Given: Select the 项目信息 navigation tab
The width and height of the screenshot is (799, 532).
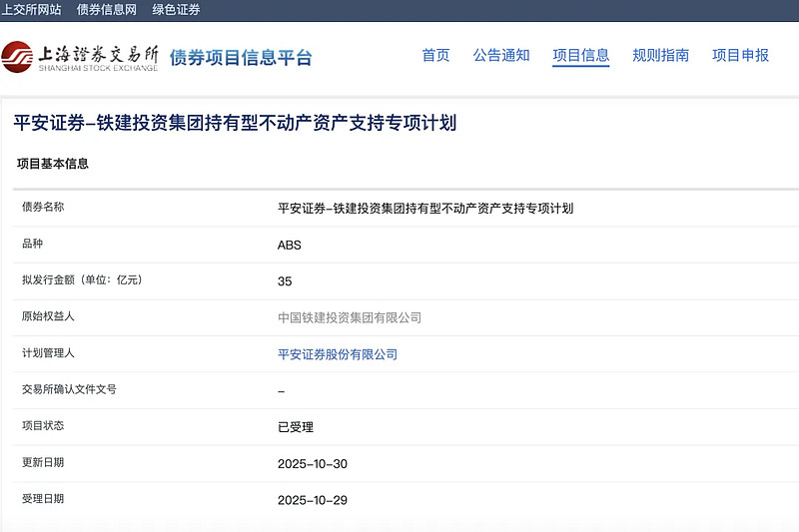Looking at the screenshot, I should [x=581, y=55].
